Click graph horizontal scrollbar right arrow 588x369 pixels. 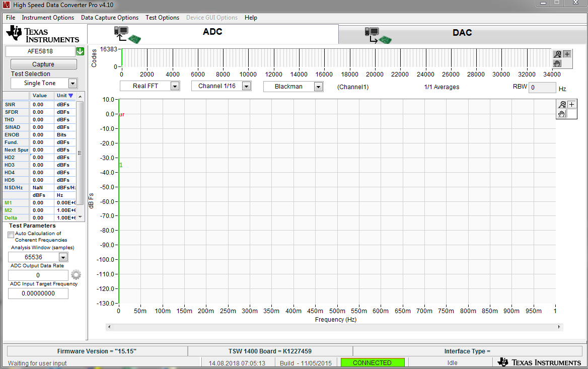pyautogui.click(x=559, y=327)
